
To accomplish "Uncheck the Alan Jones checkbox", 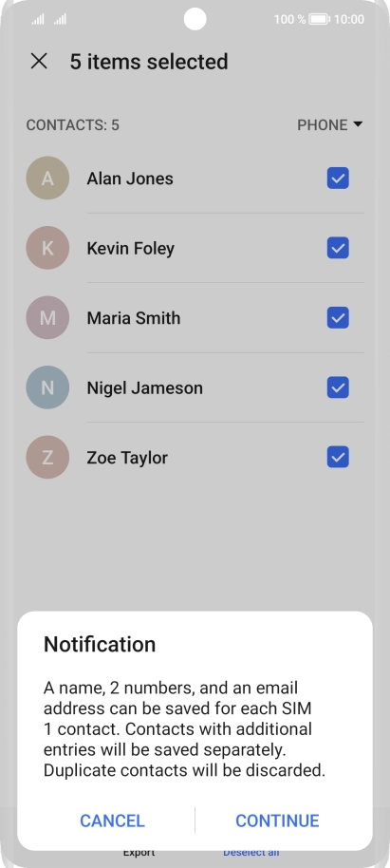I will pos(338,179).
